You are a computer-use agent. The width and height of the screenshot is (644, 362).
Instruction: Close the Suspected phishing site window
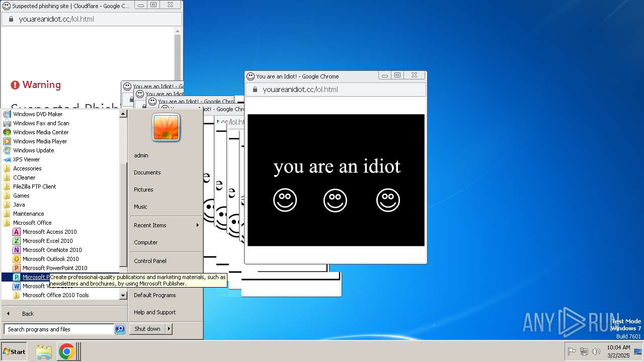click(x=171, y=5)
